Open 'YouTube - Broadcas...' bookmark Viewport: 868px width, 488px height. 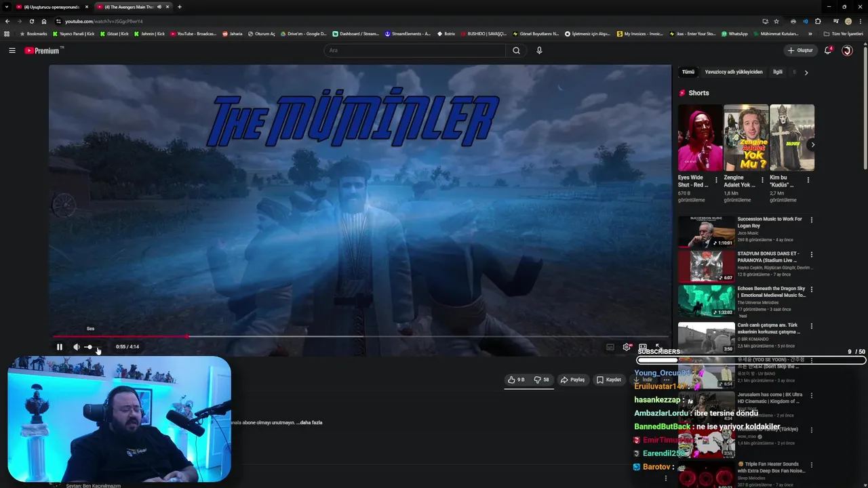(193, 33)
